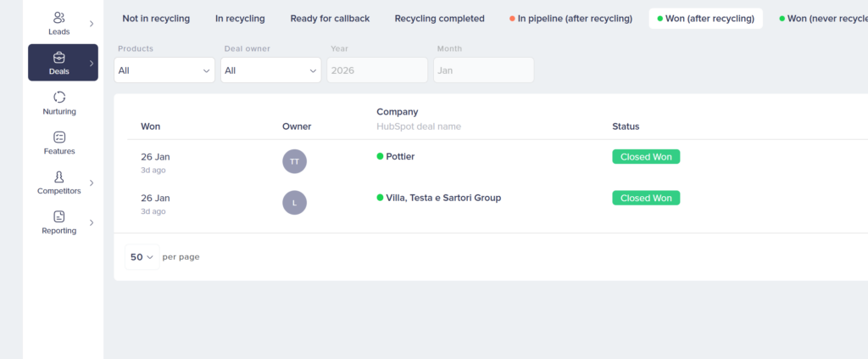The height and width of the screenshot is (359, 868).
Task: Open the Pottier company deal
Action: coord(400,156)
